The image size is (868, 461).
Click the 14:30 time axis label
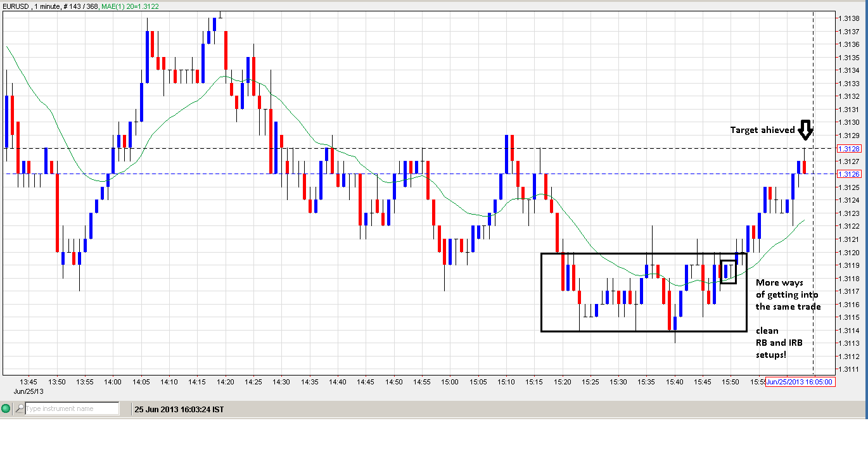(281, 382)
